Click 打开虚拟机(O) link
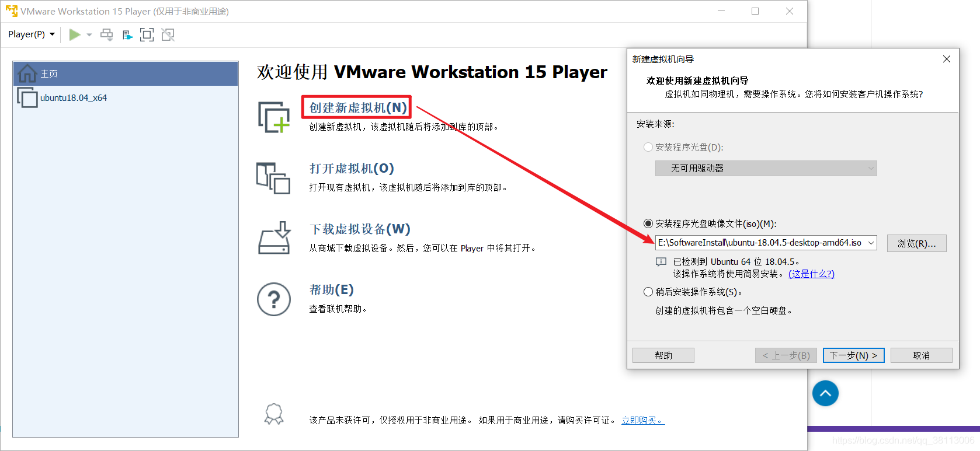Viewport: 980px width, 451px height. click(x=352, y=169)
